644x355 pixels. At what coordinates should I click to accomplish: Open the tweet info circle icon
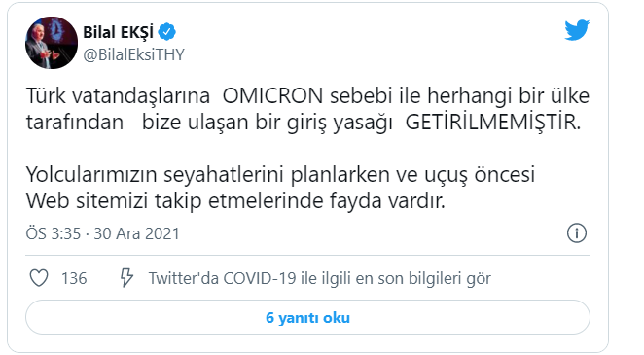point(577,233)
